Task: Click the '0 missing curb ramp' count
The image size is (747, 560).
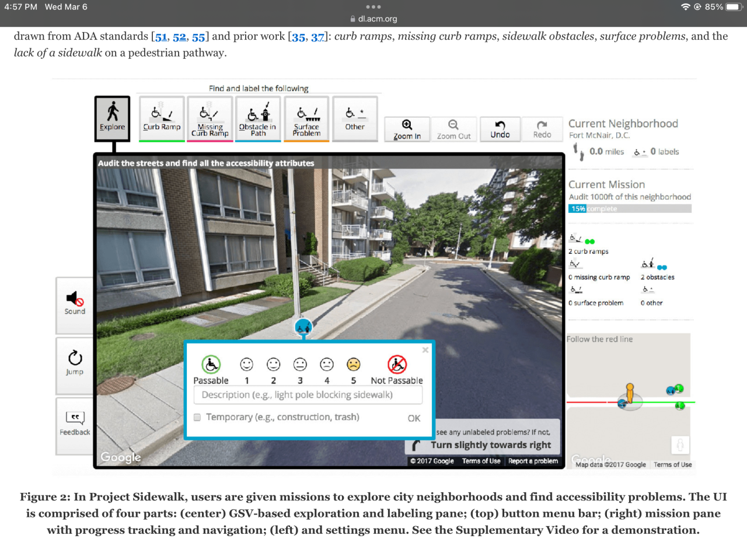Action: [599, 277]
